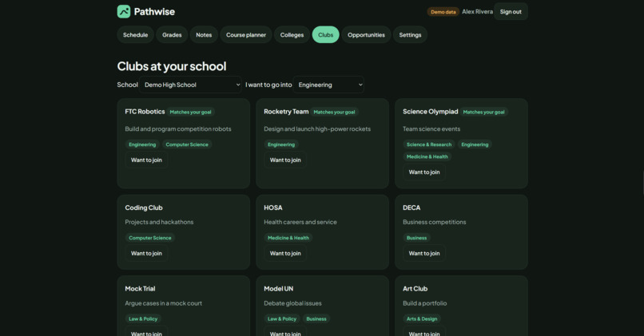Open the Schedule tab
Viewport: 644px width, 336px height.
point(136,35)
